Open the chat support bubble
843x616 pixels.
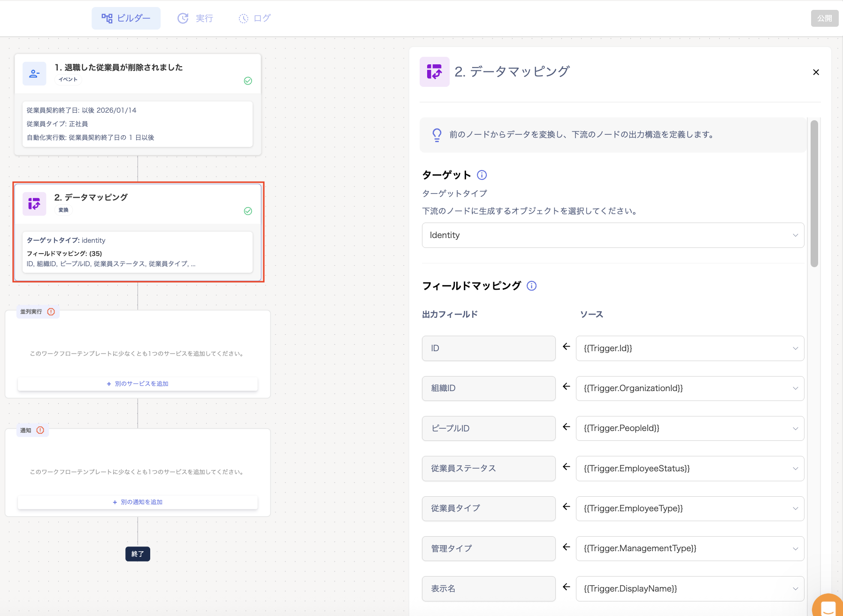coord(828,606)
